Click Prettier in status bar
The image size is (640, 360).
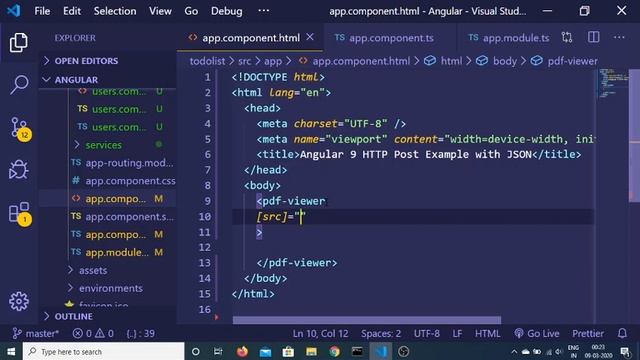(587, 333)
